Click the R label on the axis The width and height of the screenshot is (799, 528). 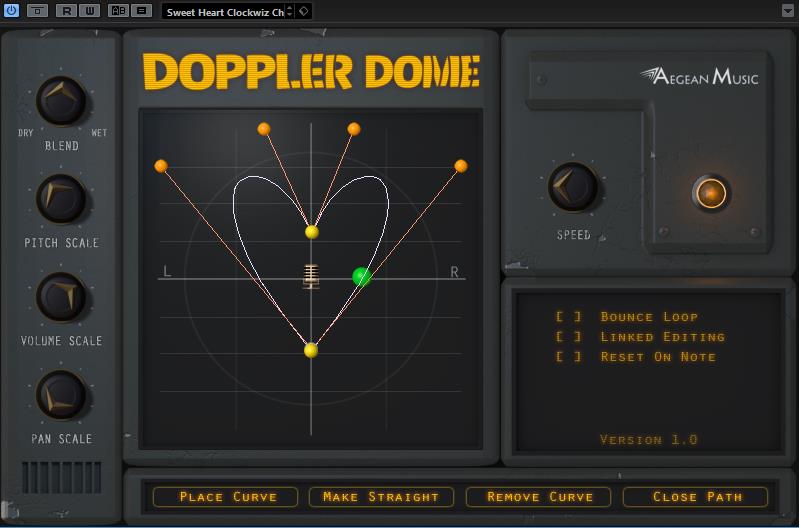[454, 272]
